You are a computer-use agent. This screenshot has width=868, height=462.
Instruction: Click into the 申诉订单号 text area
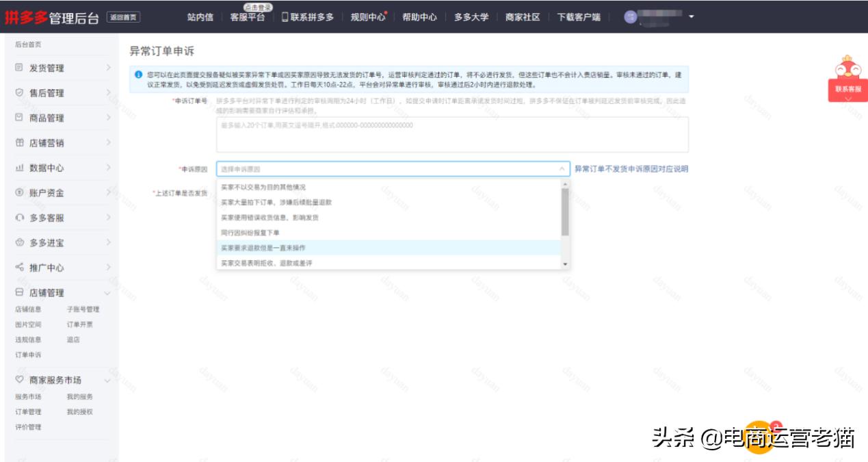click(452, 134)
